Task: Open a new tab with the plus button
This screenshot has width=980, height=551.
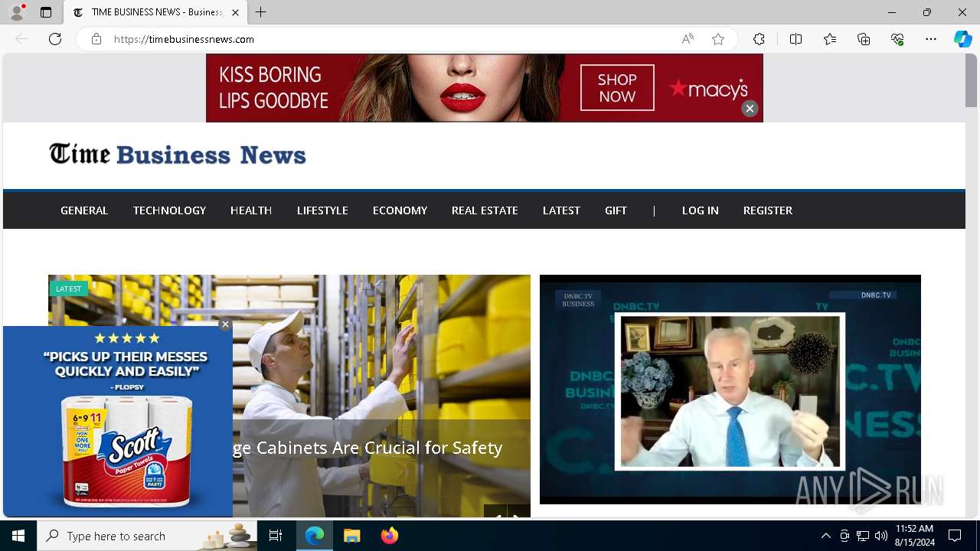Action: click(261, 12)
